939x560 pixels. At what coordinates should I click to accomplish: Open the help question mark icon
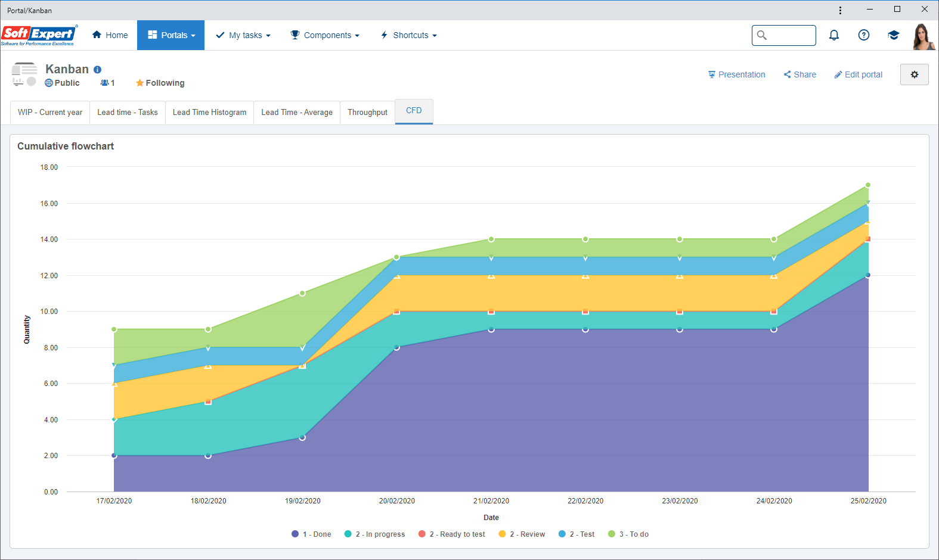[x=864, y=35]
